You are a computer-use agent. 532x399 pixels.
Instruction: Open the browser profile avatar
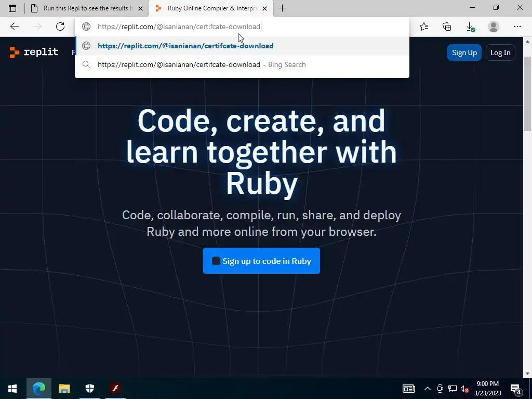tap(494, 26)
